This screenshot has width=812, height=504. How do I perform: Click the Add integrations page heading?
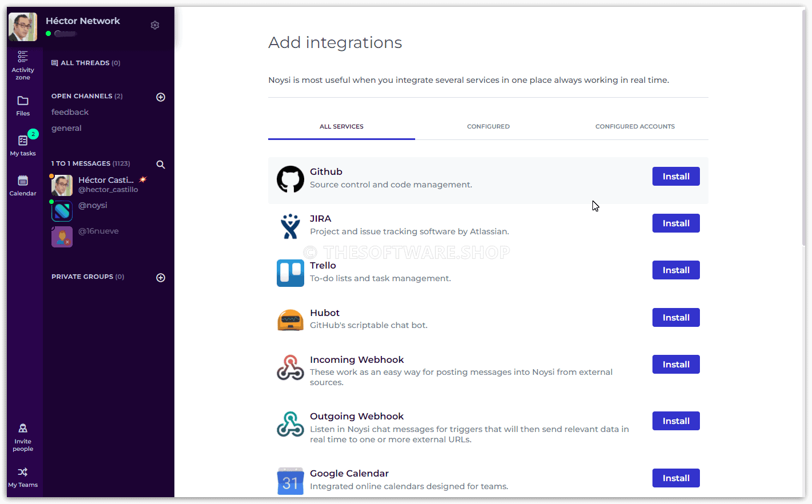[x=335, y=43]
